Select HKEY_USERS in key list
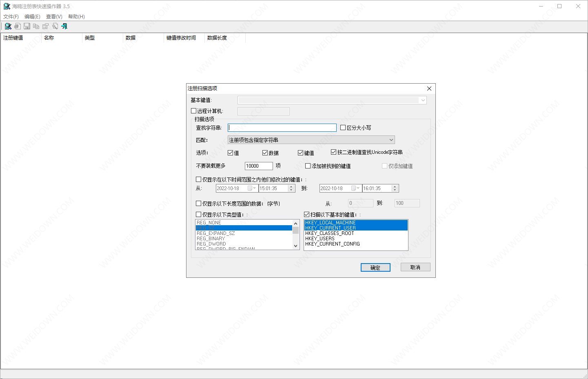 356,239
